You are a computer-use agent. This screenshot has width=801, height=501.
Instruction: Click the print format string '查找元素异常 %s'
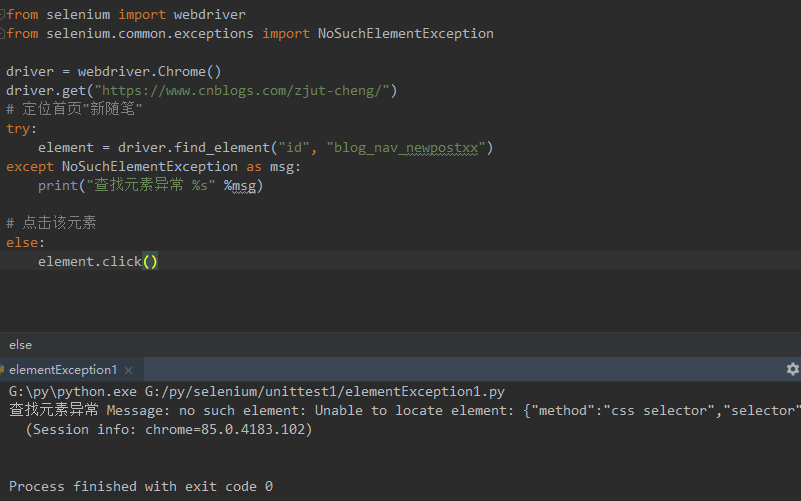click(151, 185)
